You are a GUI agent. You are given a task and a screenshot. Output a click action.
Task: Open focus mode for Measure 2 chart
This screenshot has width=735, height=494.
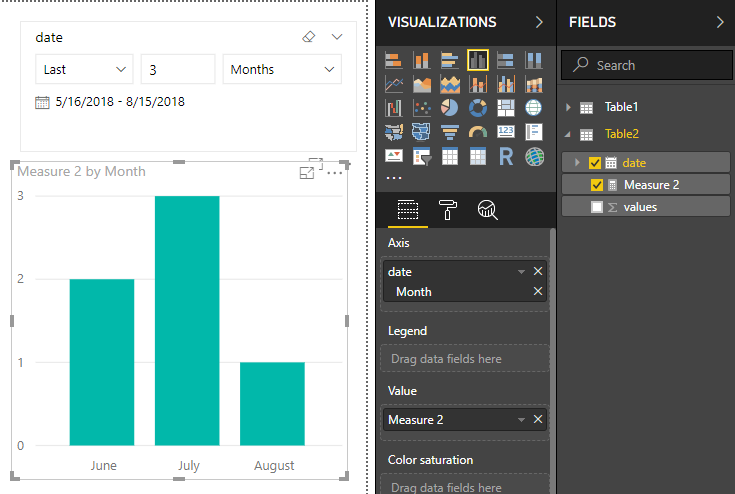(307, 173)
